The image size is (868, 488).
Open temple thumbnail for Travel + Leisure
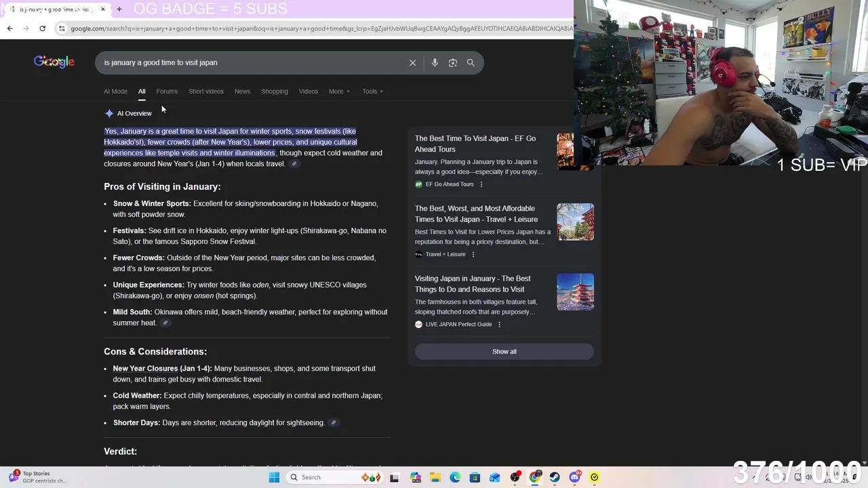coord(576,222)
